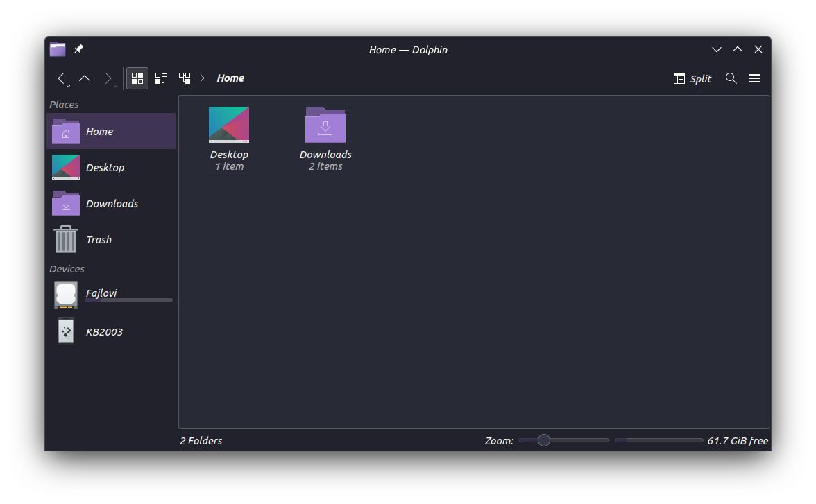The image size is (816, 504).
Task: Click the Fajlovi capacity bar
Action: pyautogui.click(x=129, y=300)
